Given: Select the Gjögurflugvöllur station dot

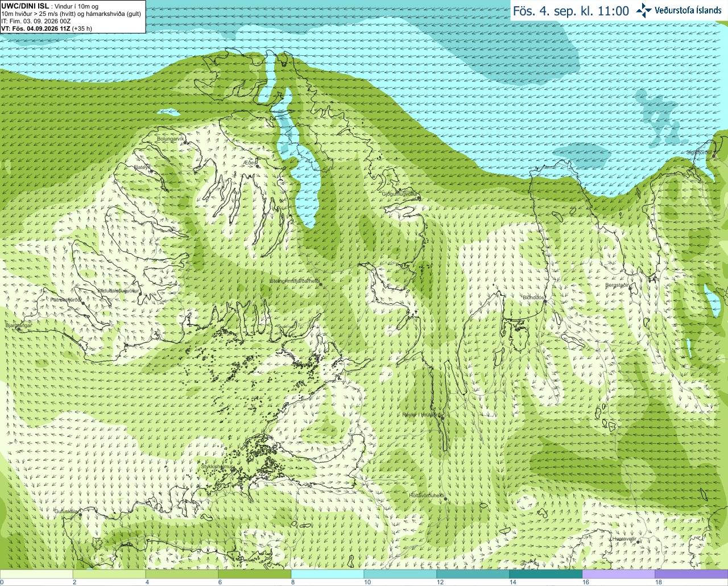Looking at the screenshot, I should click(x=420, y=197).
